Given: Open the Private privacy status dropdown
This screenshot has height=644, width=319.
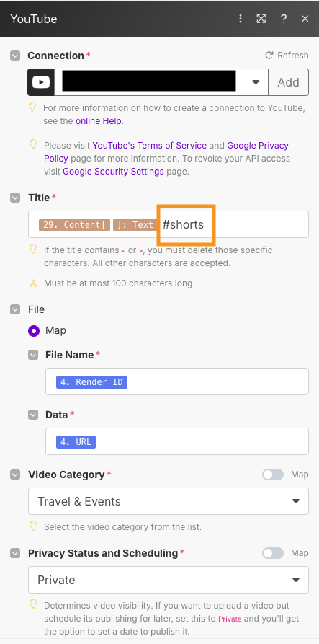Looking at the screenshot, I should pyautogui.click(x=168, y=580).
